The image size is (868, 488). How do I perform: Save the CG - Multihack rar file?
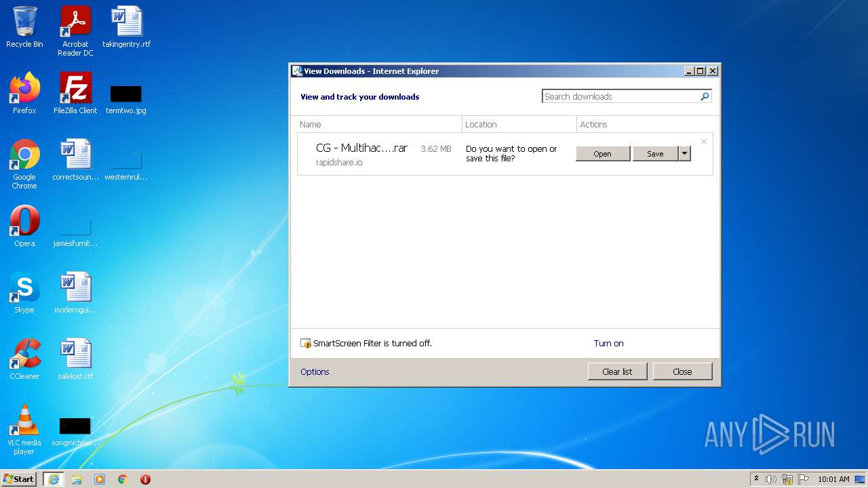point(655,154)
